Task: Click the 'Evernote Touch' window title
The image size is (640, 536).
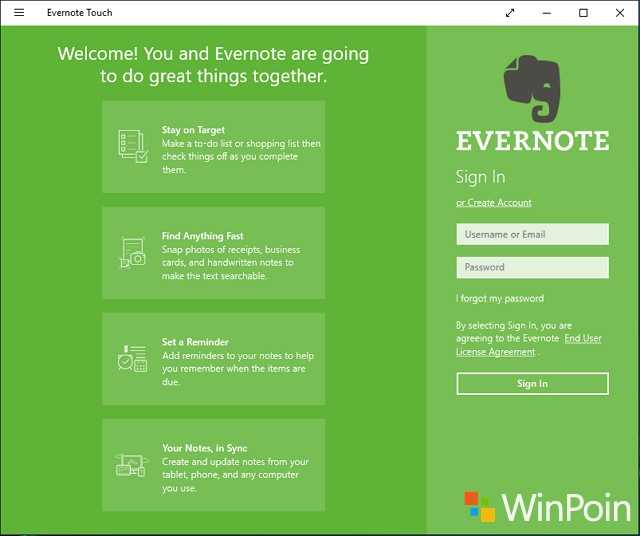Action: pos(80,13)
